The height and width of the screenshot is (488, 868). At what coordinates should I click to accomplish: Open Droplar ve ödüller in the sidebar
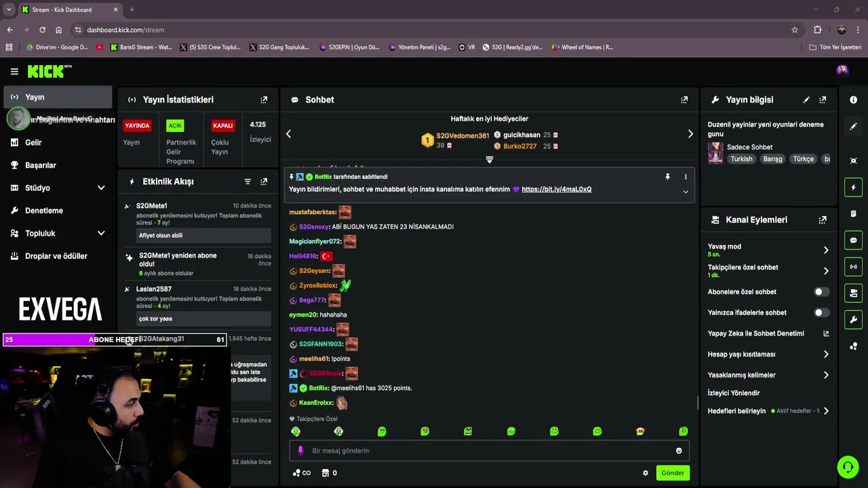(x=58, y=256)
